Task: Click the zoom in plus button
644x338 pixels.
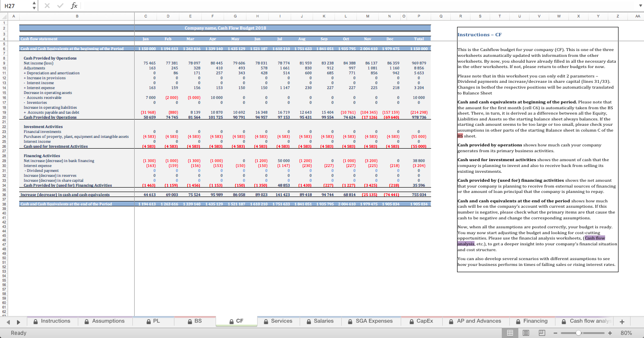Action: coord(609,333)
